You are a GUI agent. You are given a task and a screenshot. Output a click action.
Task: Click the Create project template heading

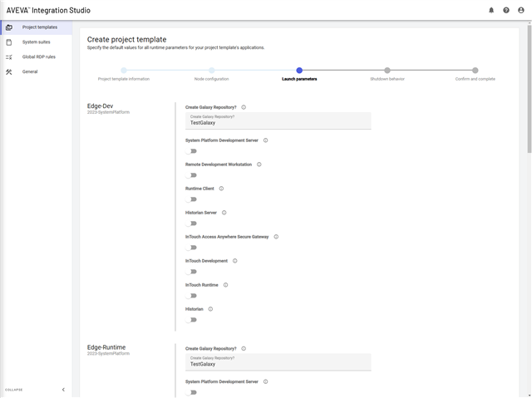click(x=126, y=39)
